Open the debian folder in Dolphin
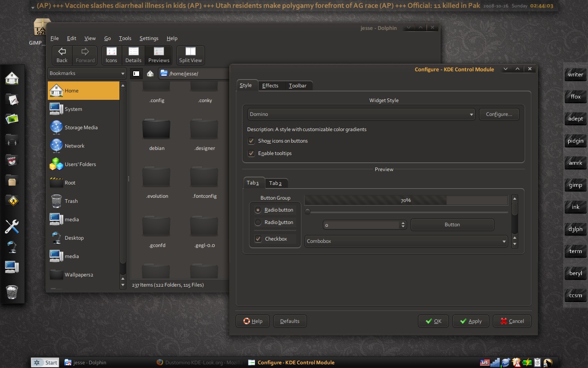Image resolution: width=588 pixels, height=368 pixels. 157,134
